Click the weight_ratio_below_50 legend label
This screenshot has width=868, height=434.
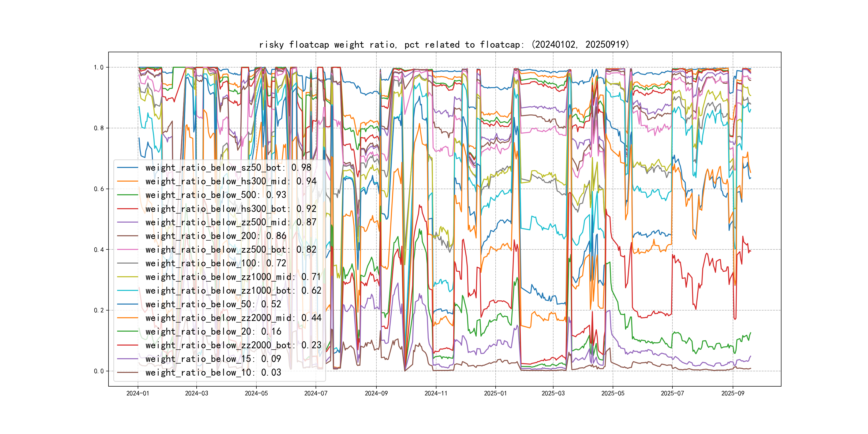[x=213, y=304]
